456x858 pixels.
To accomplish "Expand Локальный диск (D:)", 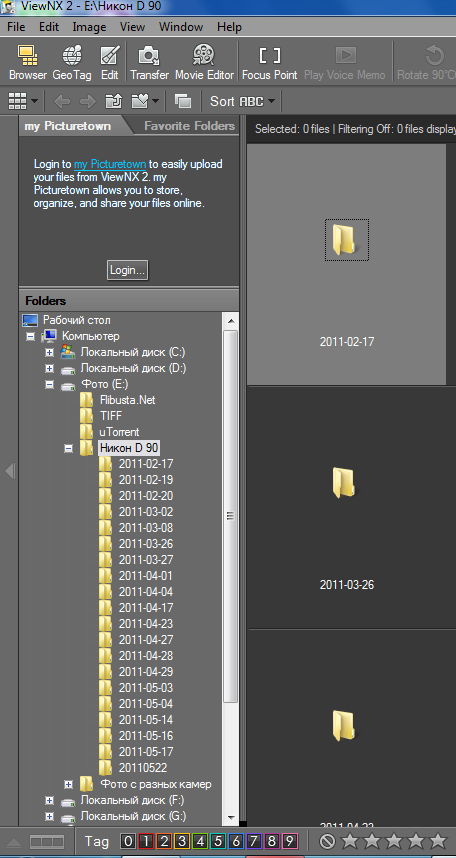I will point(49,368).
